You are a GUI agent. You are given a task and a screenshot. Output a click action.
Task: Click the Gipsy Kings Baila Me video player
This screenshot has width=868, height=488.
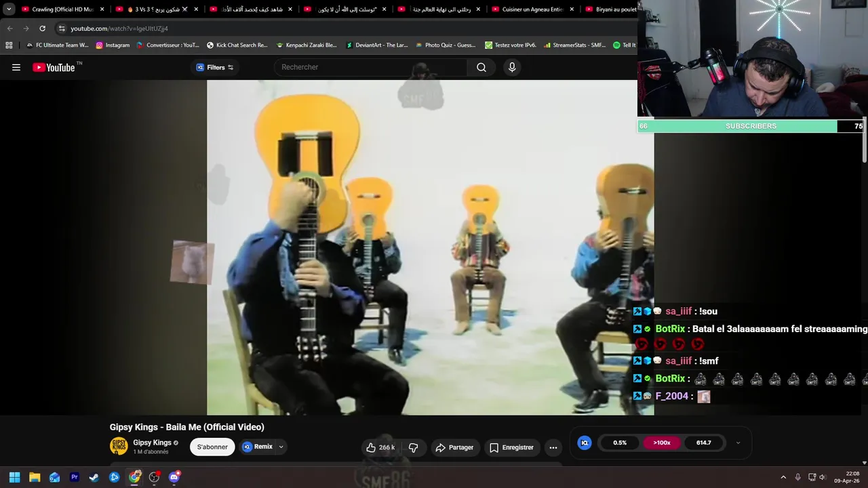coord(430,247)
